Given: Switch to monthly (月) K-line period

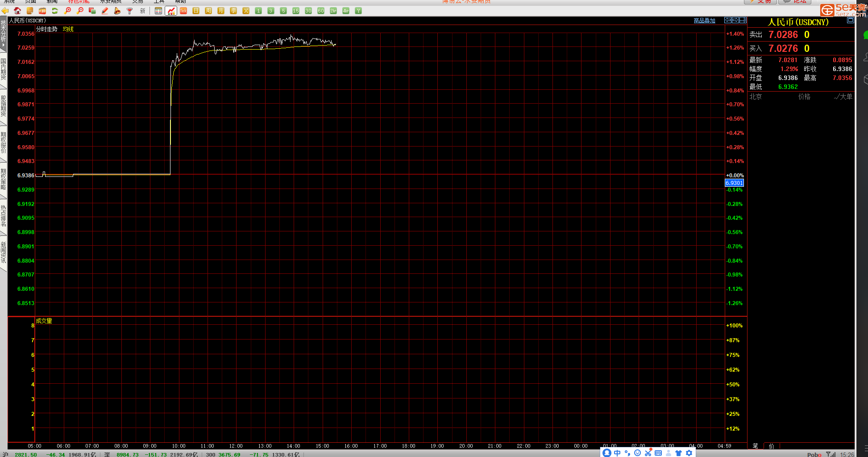Looking at the screenshot, I should tap(221, 11).
